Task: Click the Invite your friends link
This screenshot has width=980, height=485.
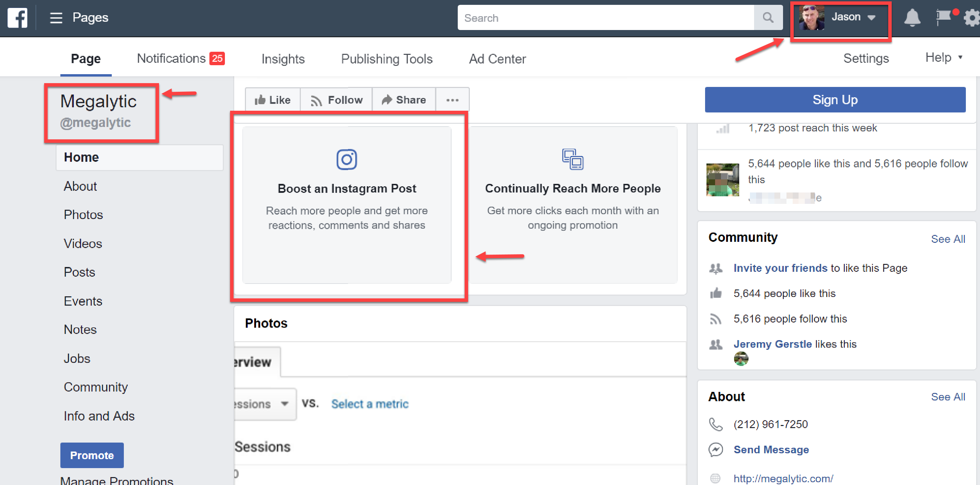Action: pyautogui.click(x=780, y=268)
